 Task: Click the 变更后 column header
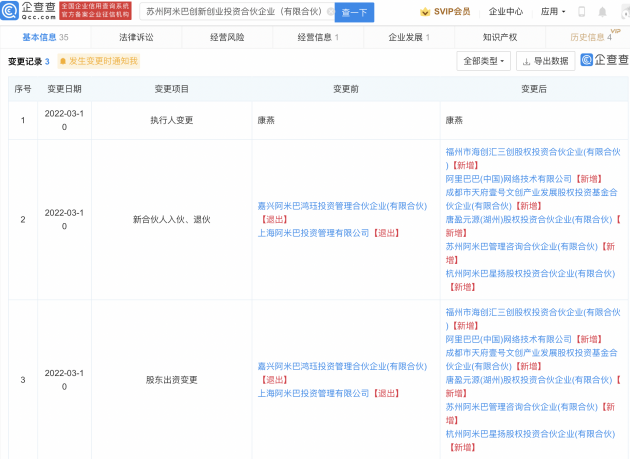[x=534, y=89]
